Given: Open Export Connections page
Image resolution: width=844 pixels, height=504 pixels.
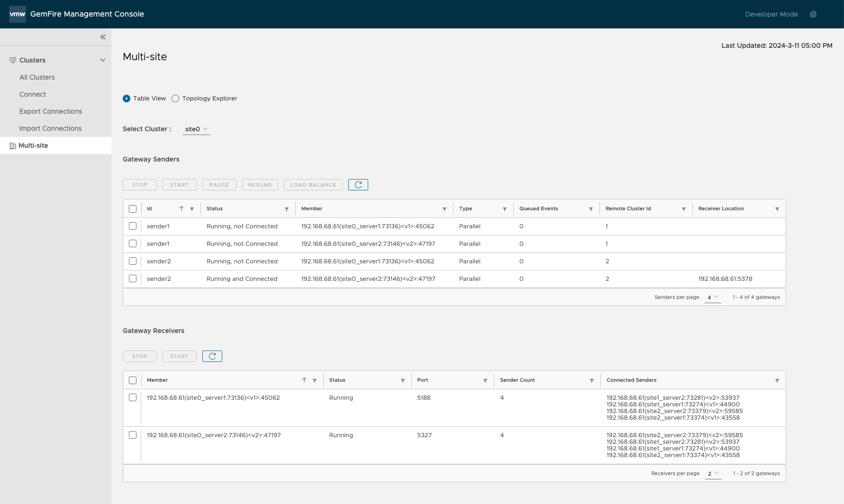Looking at the screenshot, I should [x=51, y=111].
